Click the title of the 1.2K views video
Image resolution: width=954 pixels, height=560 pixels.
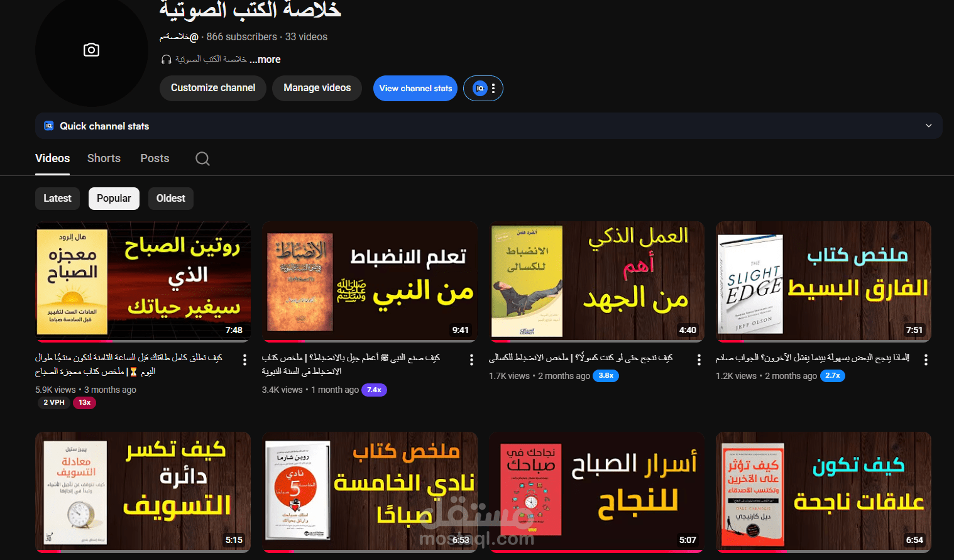point(813,358)
